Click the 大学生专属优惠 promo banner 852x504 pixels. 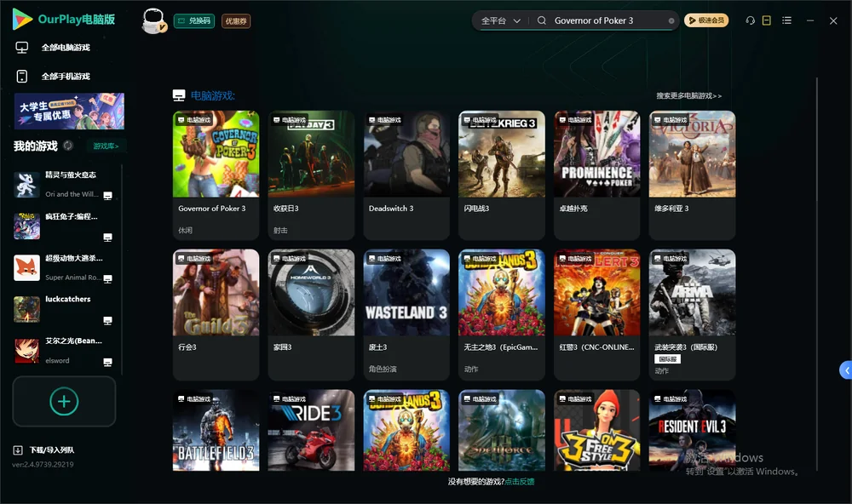coord(70,112)
